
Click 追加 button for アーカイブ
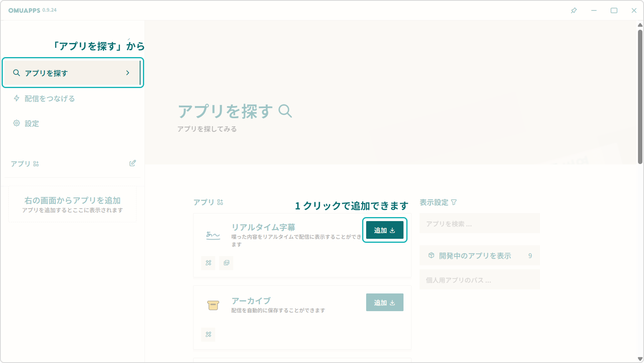384,302
